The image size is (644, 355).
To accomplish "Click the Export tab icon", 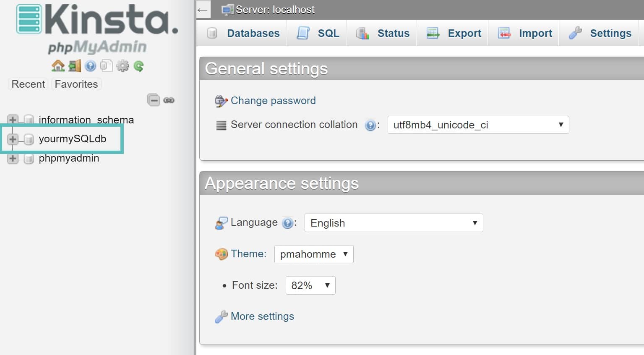I will point(433,33).
